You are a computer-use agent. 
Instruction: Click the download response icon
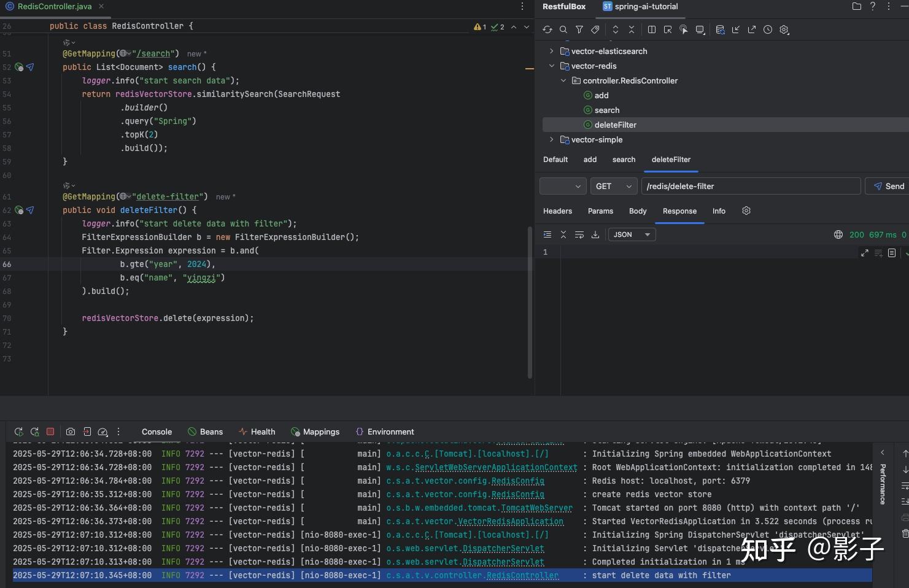(595, 234)
